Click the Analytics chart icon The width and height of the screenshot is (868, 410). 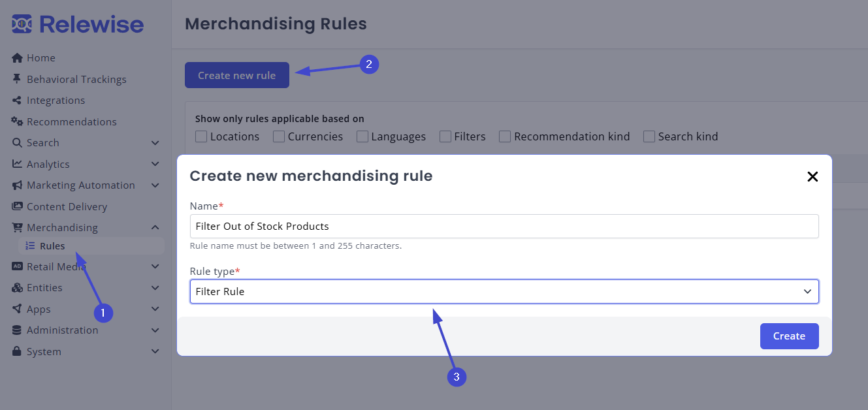coord(16,164)
